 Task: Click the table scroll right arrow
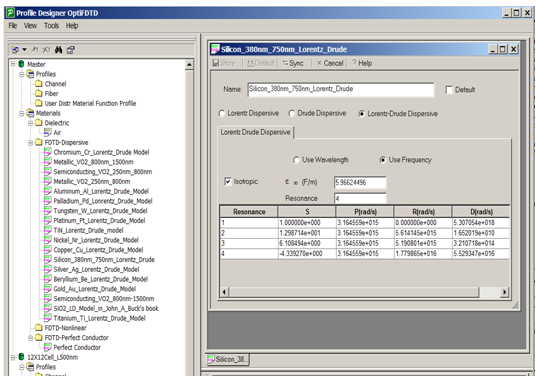pos(504,292)
